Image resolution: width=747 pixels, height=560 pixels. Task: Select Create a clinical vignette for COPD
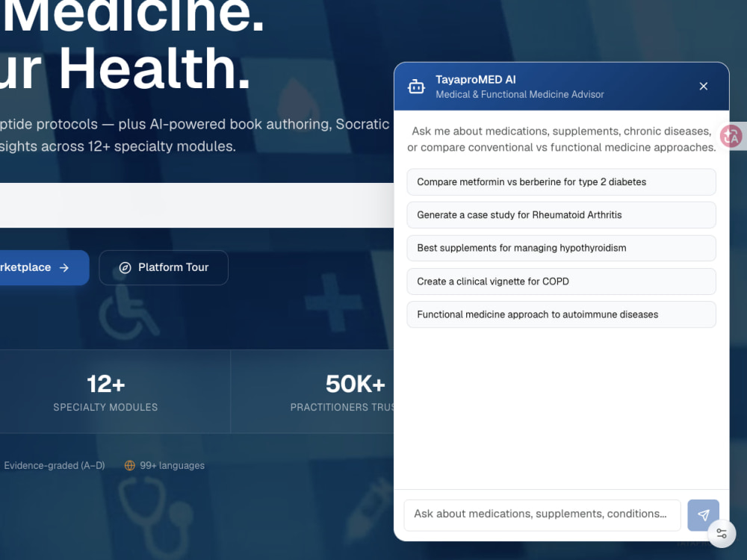point(561,281)
